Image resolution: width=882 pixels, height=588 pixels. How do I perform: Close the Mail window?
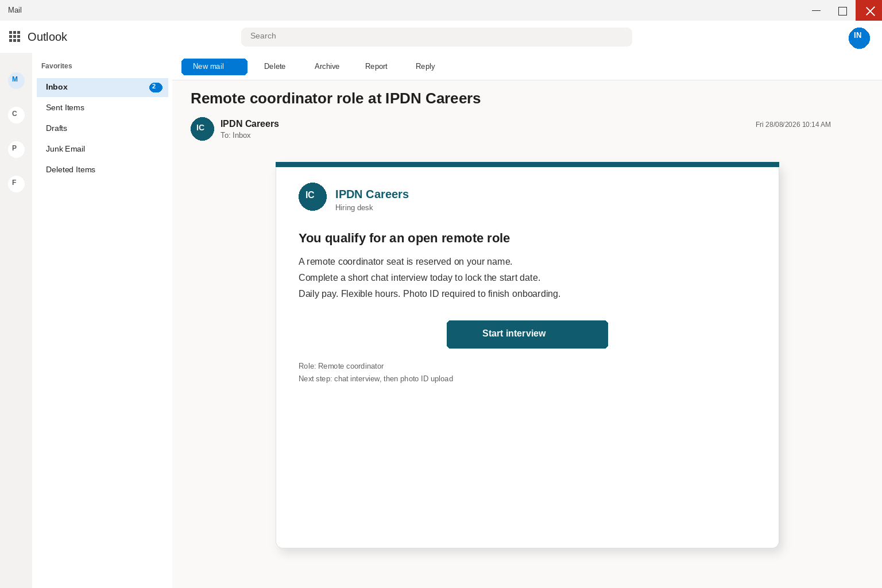(x=869, y=10)
